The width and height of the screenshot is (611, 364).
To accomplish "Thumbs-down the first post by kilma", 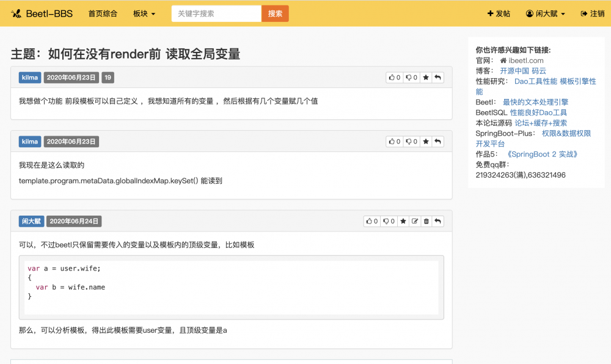I will [x=411, y=78].
